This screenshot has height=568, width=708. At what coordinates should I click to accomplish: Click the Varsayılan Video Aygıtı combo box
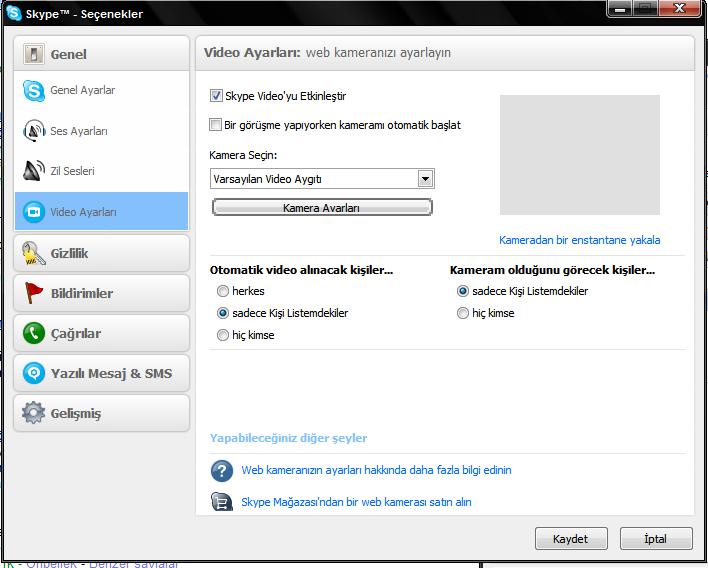coord(322,179)
